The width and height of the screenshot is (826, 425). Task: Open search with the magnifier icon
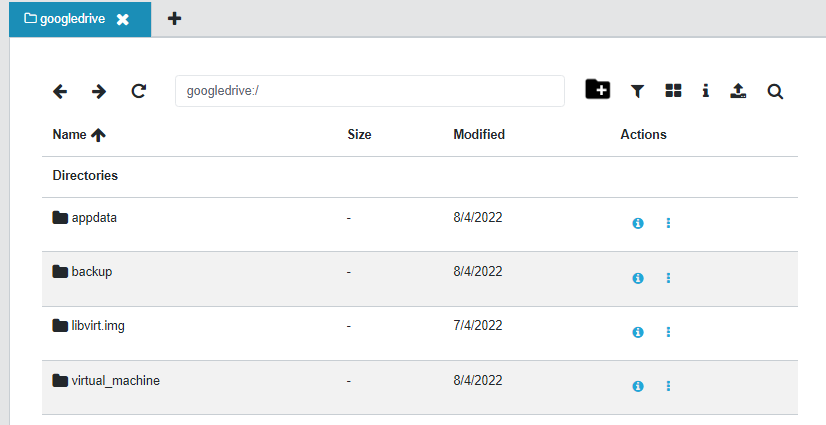pyautogui.click(x=775, y=92)
